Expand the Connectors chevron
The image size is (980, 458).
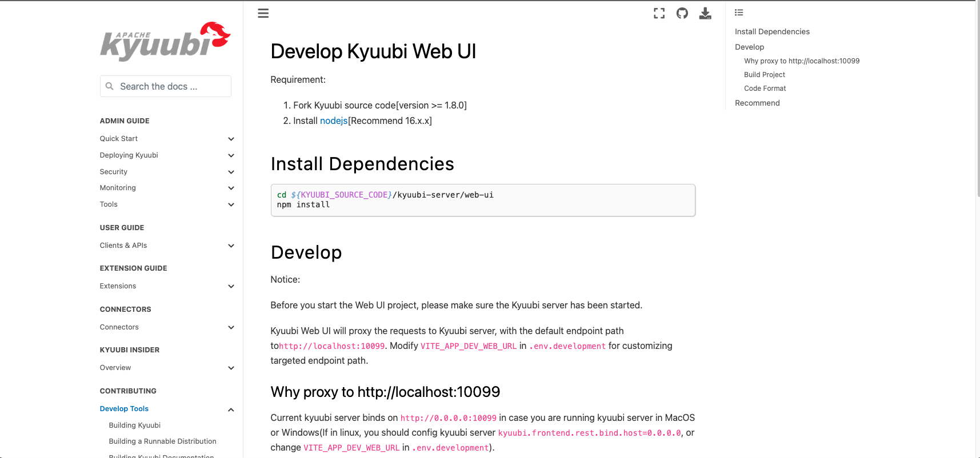pos(231,327)
